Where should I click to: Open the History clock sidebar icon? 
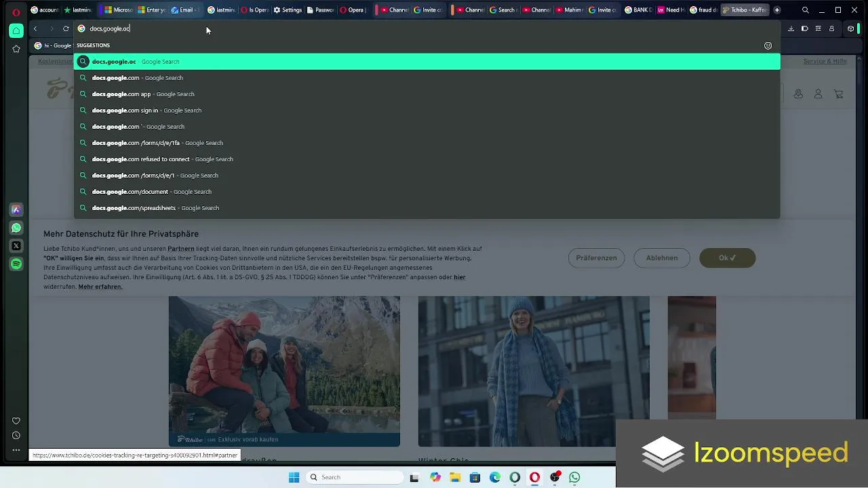click(16, 436)
